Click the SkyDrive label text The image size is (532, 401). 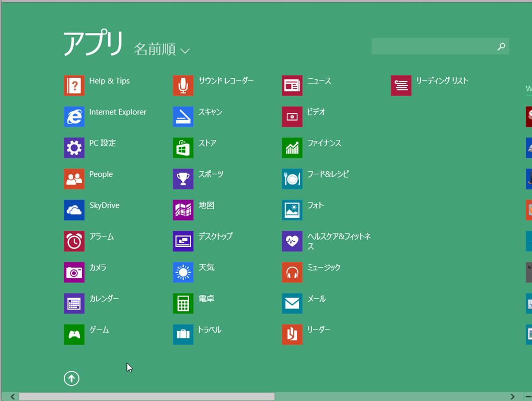point(105,205)
